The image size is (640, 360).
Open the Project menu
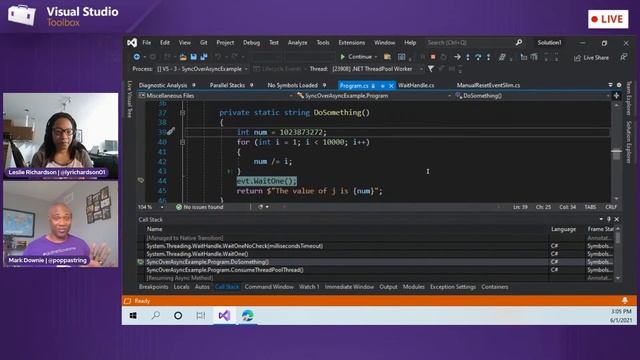[225, 42]
